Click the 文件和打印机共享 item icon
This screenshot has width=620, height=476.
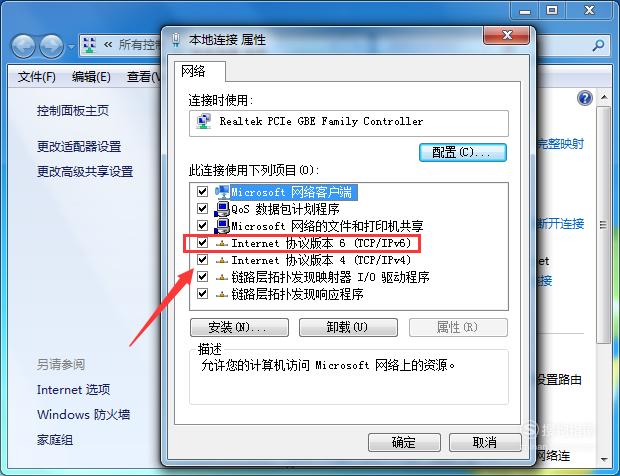pos(222,226)
